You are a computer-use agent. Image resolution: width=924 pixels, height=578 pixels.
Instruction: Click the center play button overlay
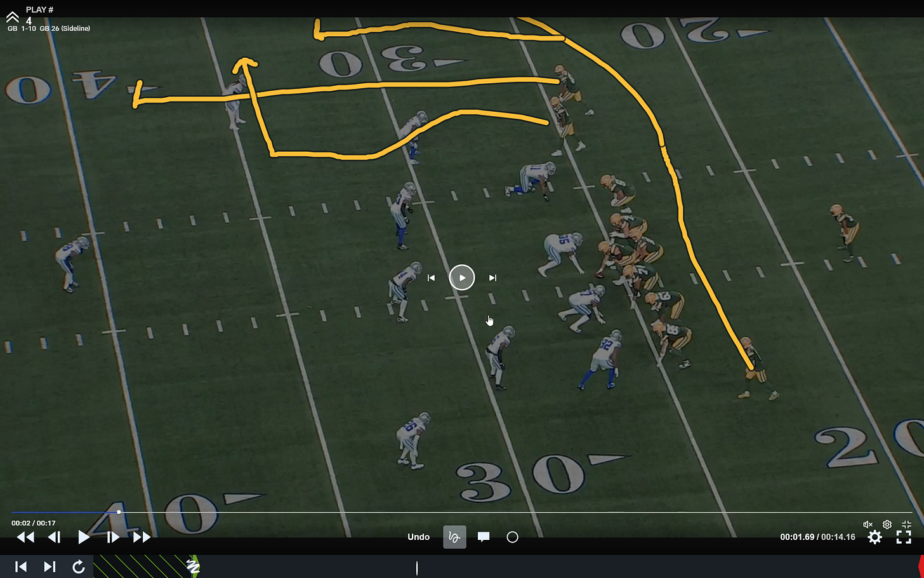pyautogui.click(x=462, y=278)
